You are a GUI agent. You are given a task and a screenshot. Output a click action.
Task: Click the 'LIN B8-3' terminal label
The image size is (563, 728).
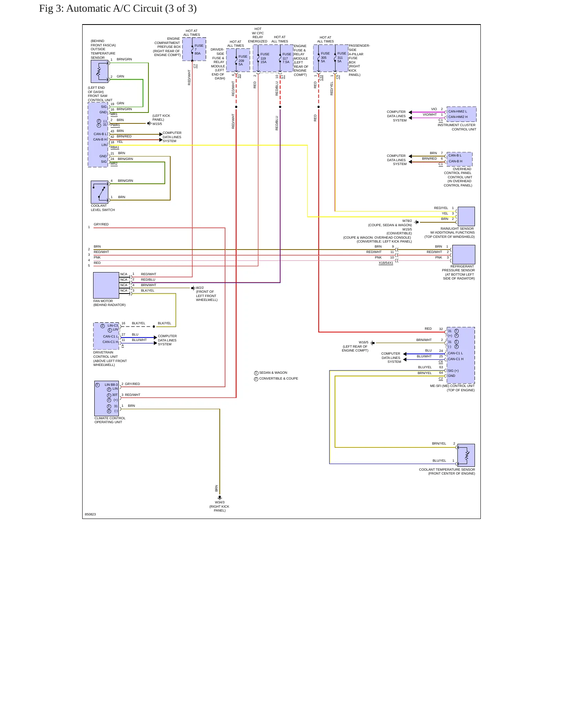click(111, 385)
